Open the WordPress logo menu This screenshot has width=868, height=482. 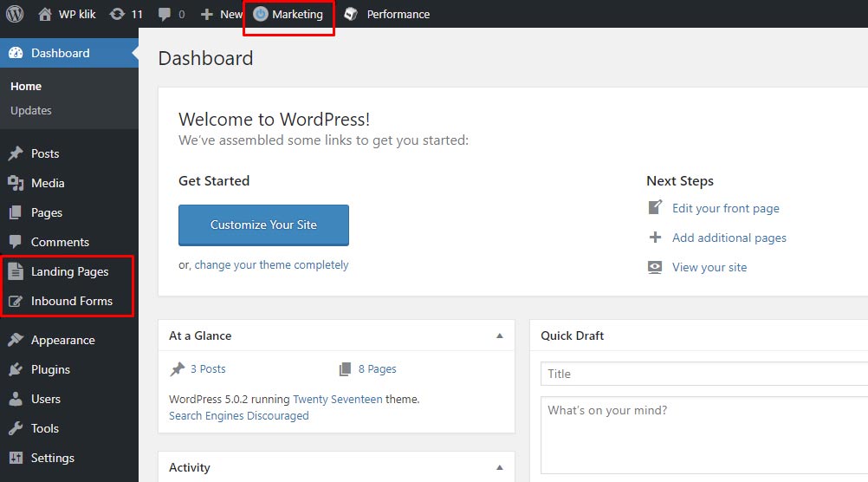[x=15, y=14]
